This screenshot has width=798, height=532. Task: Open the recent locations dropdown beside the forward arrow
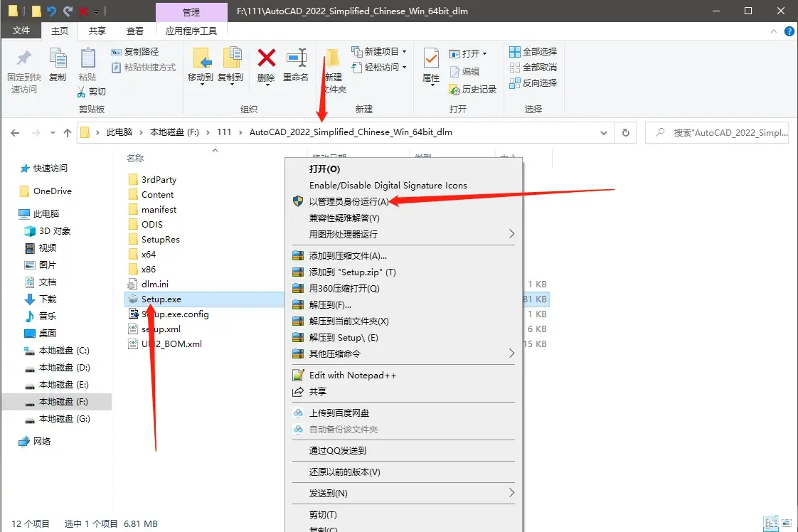53,133
